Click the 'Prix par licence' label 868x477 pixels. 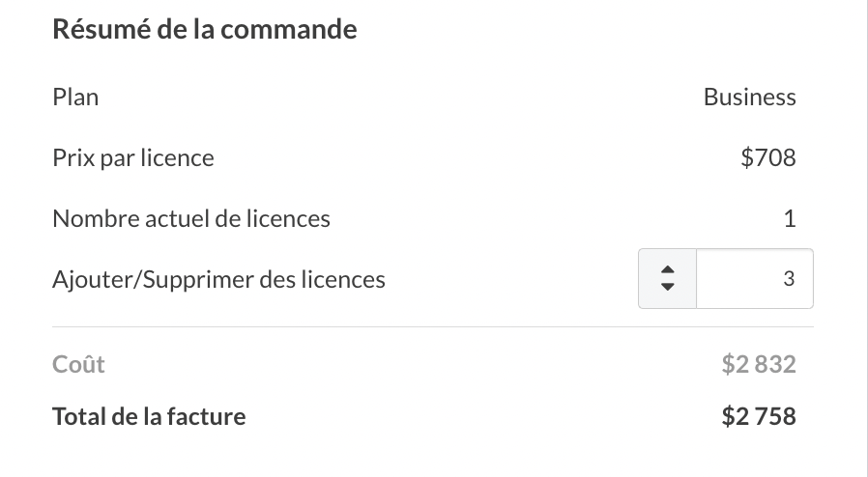coord(133,157)
